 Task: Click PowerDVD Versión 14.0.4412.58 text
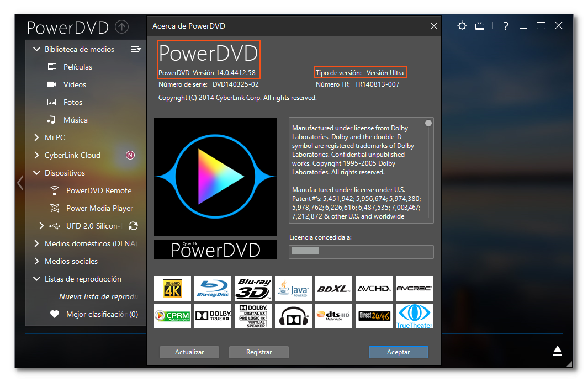206,73
